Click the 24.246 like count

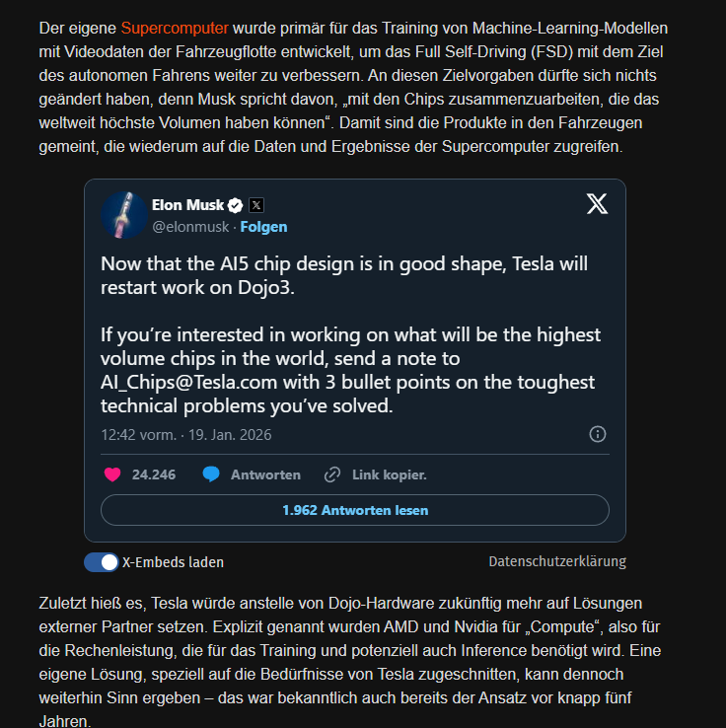pyautogui.click(x=154, y=474)
